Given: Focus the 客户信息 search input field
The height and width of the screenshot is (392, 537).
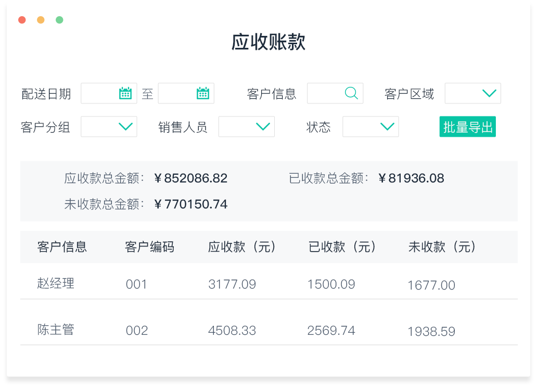Looking at the screenshot, I should pos(325,94).
